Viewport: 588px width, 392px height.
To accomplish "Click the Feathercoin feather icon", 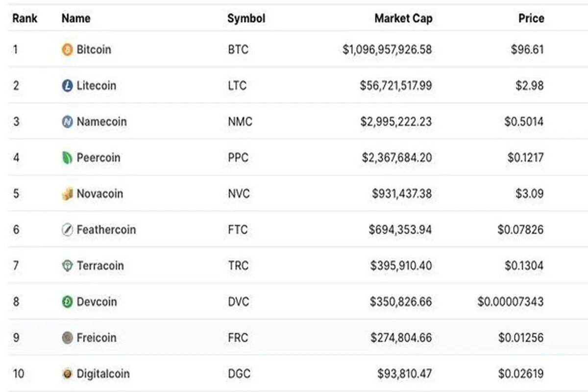I will (67, 230).
